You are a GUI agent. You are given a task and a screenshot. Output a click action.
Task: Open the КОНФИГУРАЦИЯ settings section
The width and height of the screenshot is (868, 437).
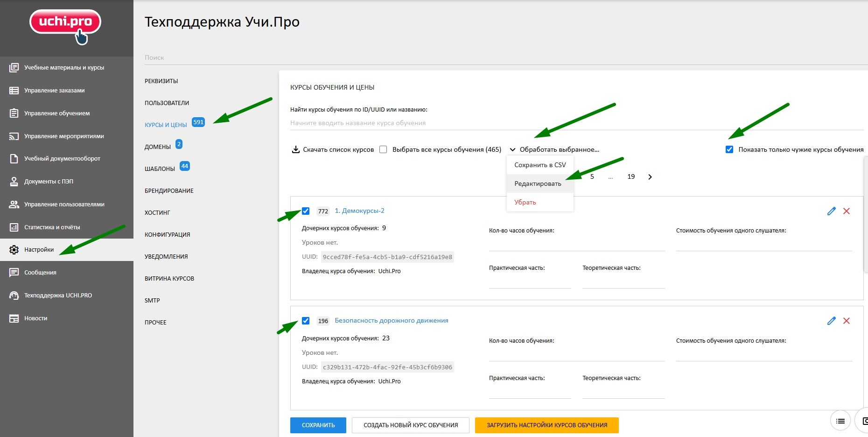click(168, 235)
